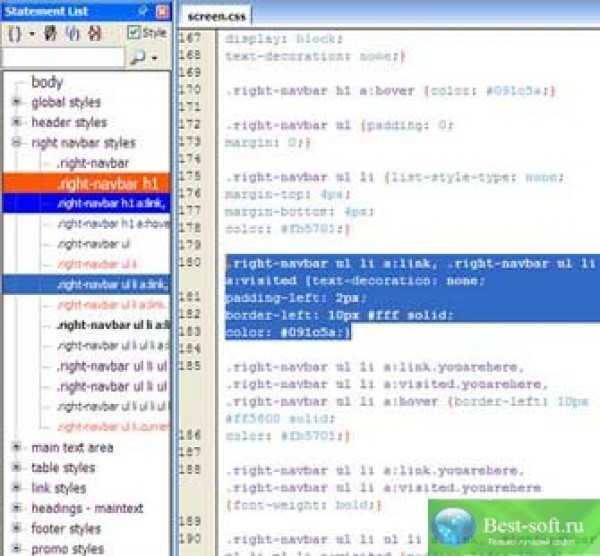Viewport: 600px width, 556px height.
Task: Click the 'display: block;' code line
Action: 284,39
